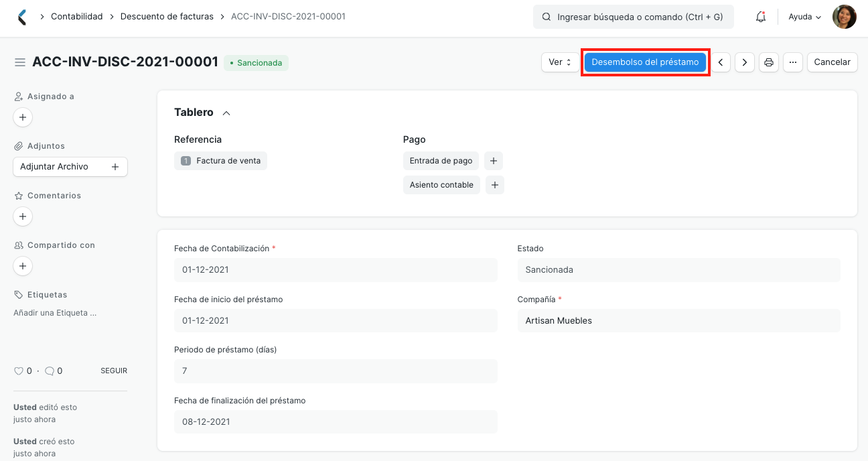The height and width of the screenshot is (461, 868).
Task: Click 'Usted creó esto' activity entry
Action: 44,448
